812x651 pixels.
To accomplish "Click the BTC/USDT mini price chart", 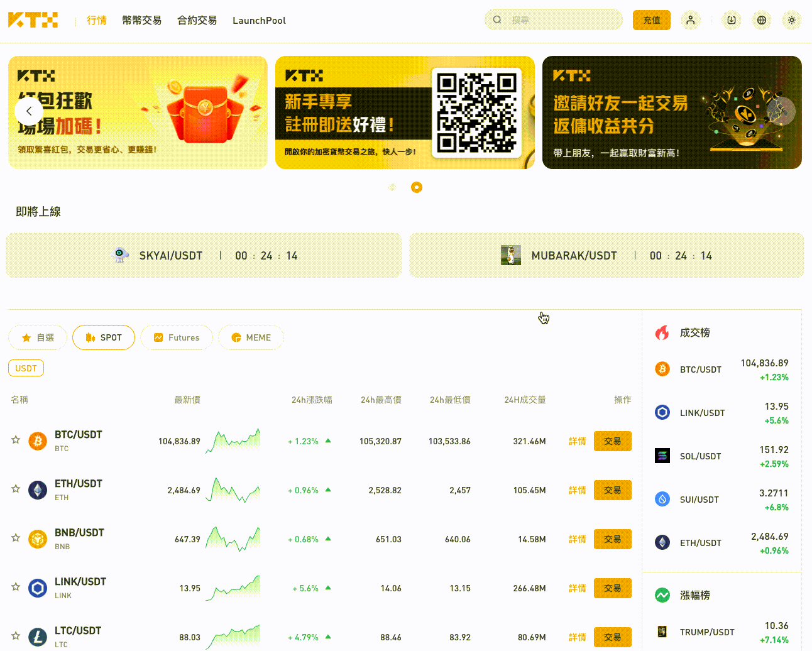I will coord(233,440).
